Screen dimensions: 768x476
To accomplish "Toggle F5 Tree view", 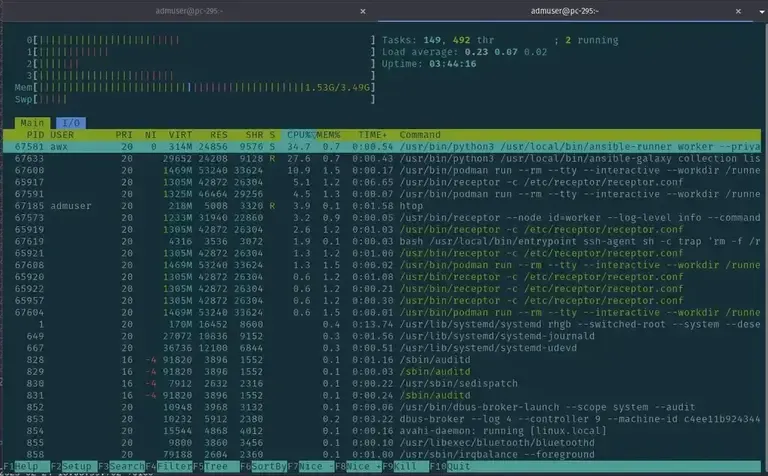I will pyautogui.click(x=215, y=466).
